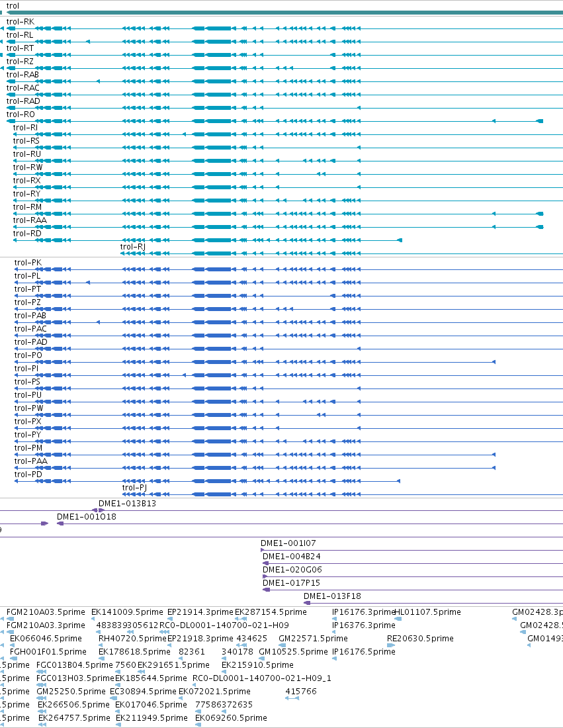Select protein label trol-PD

28,475
